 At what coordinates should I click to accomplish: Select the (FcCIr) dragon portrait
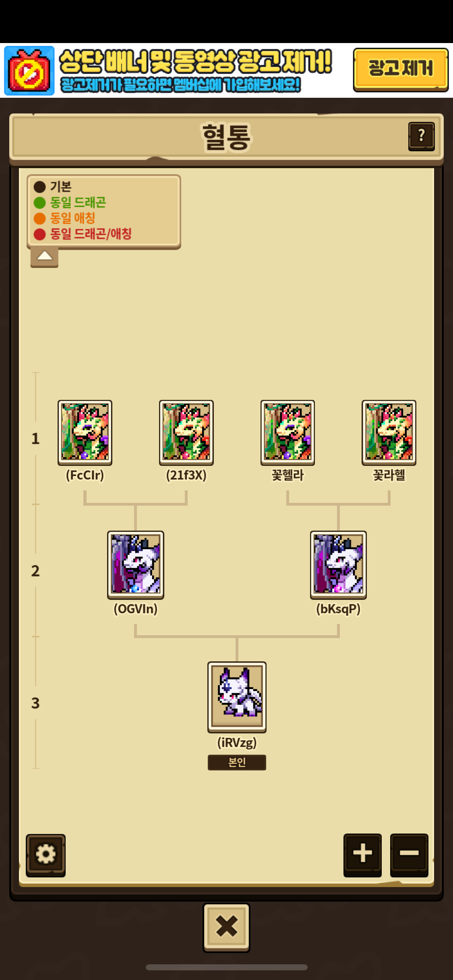coord(85,432)
